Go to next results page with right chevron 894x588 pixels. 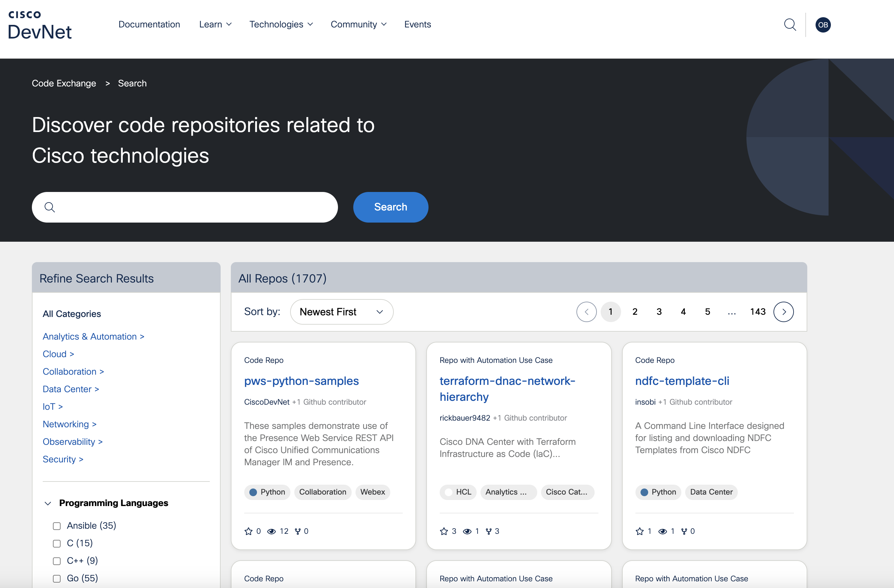(784, 312)
